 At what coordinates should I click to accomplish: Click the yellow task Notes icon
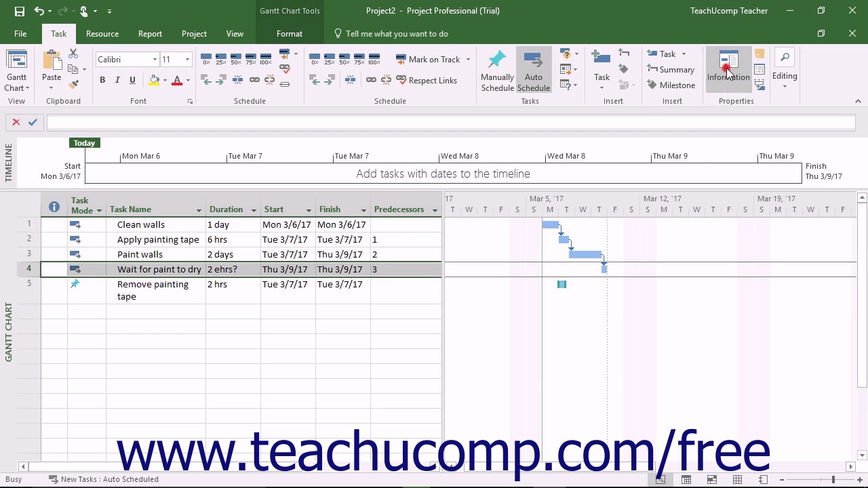(759, 54)
